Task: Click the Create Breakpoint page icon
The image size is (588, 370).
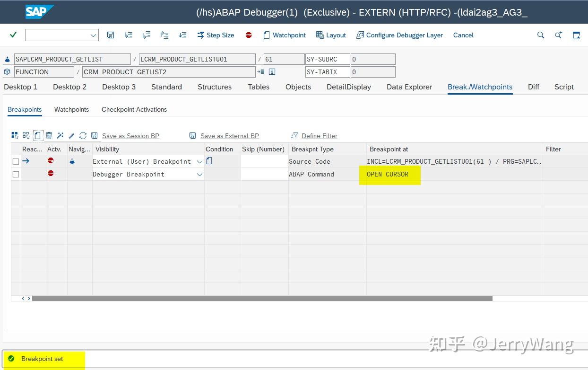Action: (38, 135)
